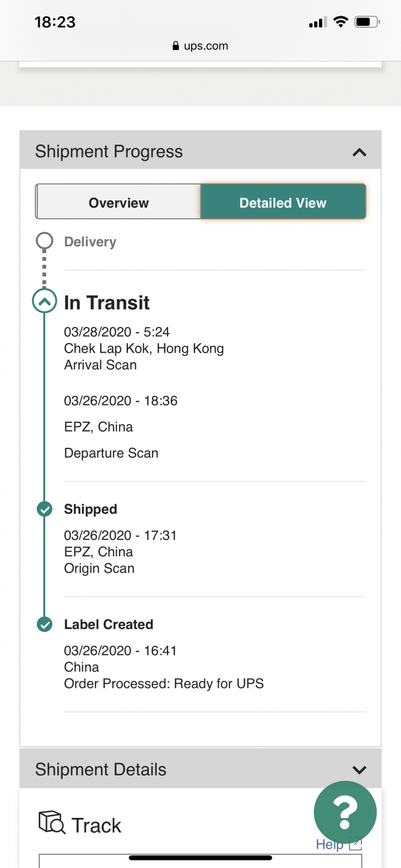Select the Detailed View toggle
Image resolution: width=401 pixels, height=868 pixels.
tap(283, 202)
